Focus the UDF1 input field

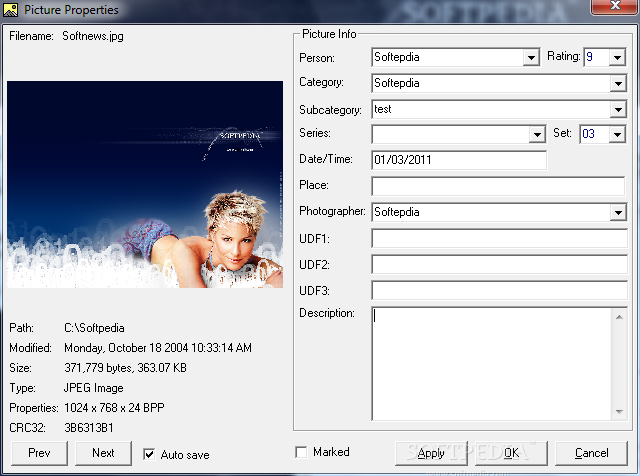click(x=499, y=238)
